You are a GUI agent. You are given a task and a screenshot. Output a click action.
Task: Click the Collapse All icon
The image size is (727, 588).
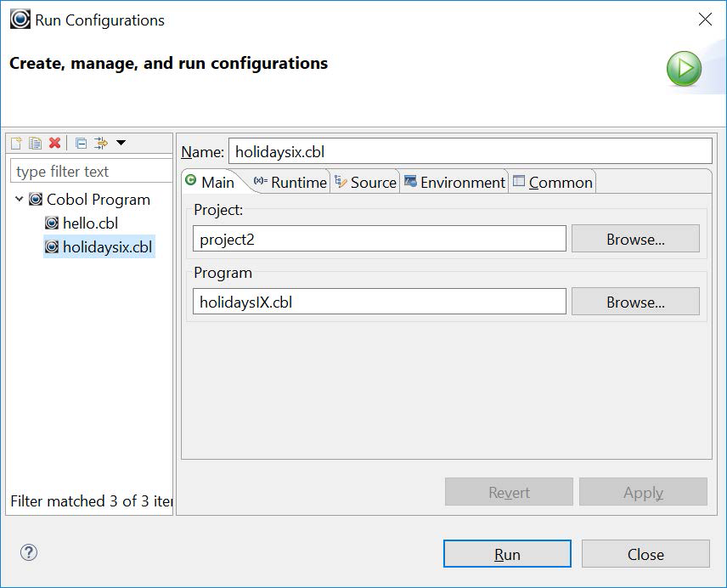click(81, 143)
